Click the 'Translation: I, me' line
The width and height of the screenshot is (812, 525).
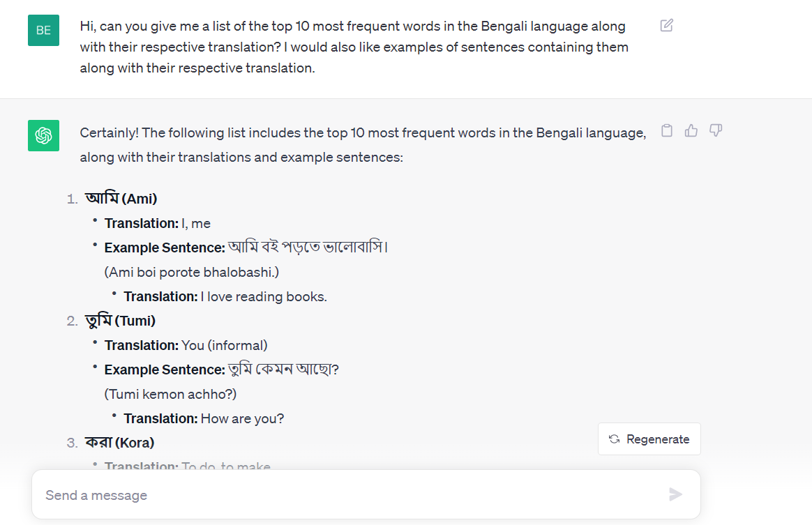(x=158, y=223)
